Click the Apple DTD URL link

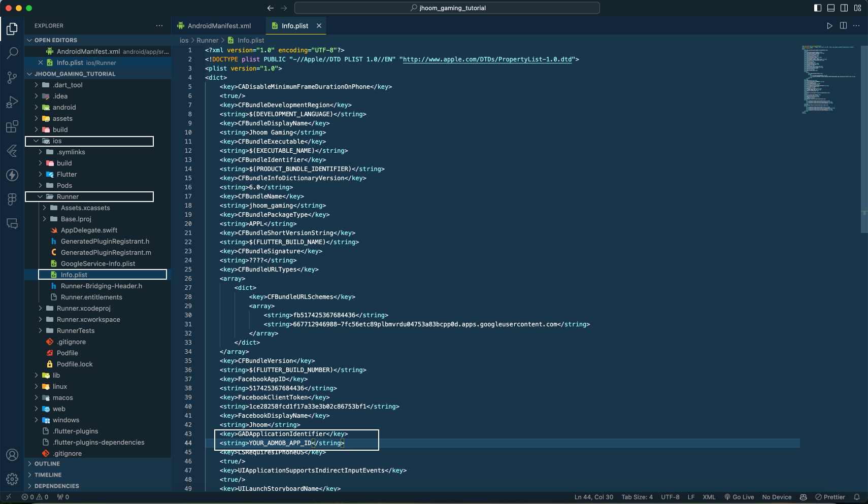(x=487, y=59)
